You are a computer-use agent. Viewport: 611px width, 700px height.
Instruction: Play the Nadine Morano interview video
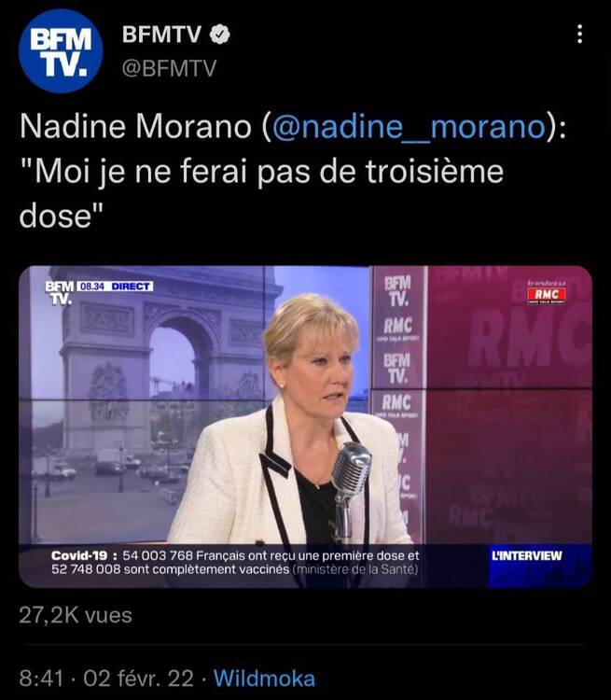click(x=305, y=427)
